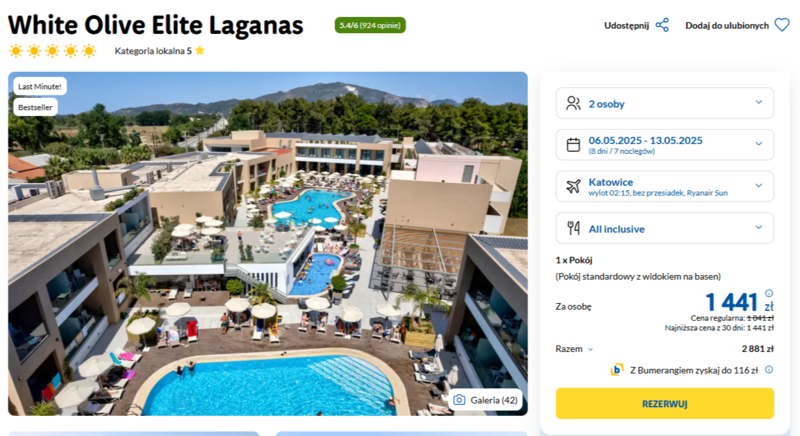
Task: Click the Udostępnij share link
Action: (627, 25)
